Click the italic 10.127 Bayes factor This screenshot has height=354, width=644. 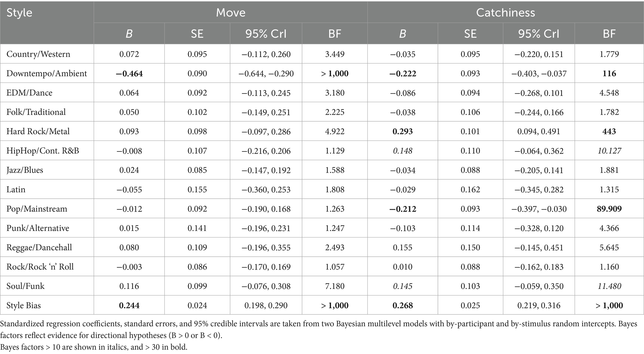tap(609, 151)
